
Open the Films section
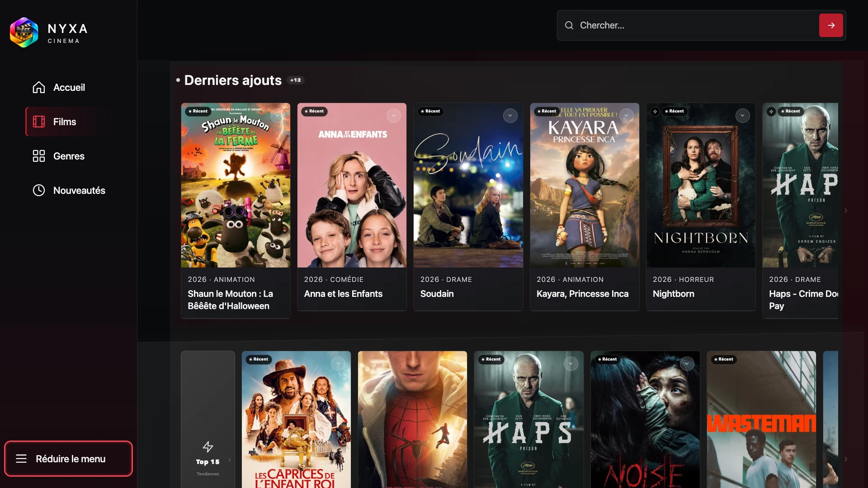click(x=69, y=122)
